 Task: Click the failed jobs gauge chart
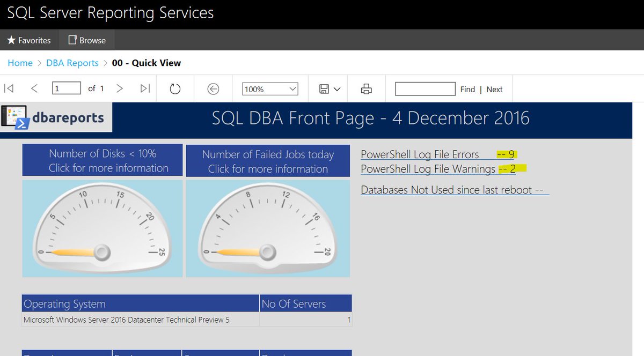[268, 228]
